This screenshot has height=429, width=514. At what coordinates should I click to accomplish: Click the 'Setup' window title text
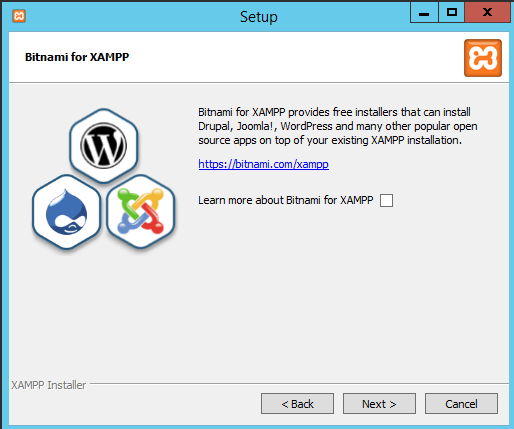click(x=259, y=17)
